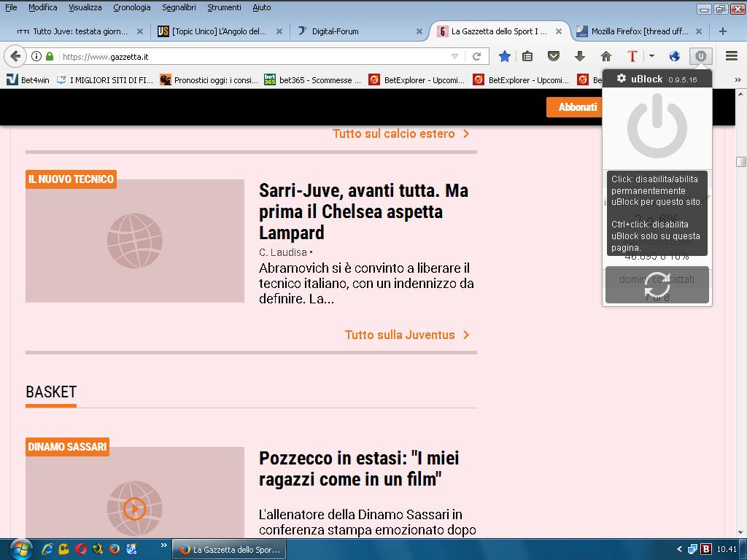Open the Aiuto menu
This screenshot has width=747, height=560.
click(x=262, y=7)
